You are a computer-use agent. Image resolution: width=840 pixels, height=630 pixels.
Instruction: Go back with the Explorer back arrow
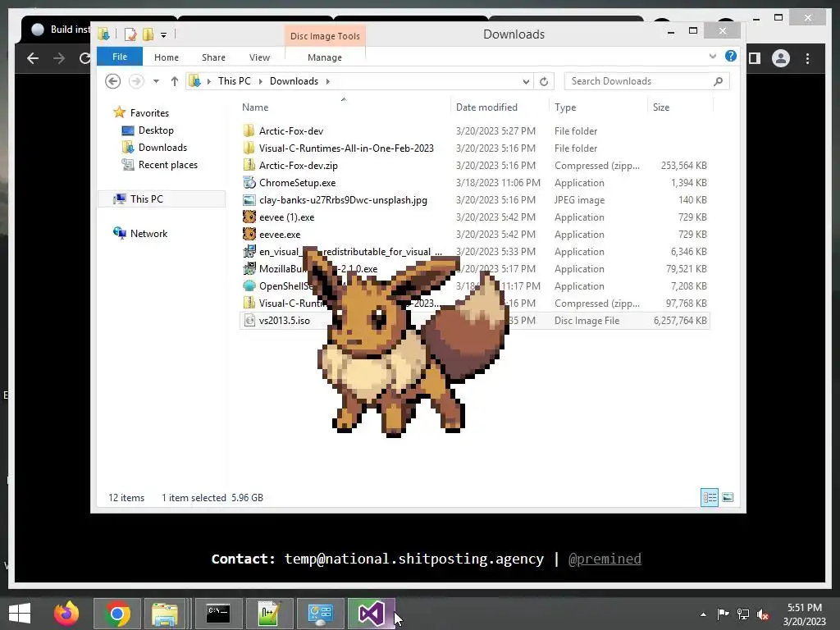point(112,81)
